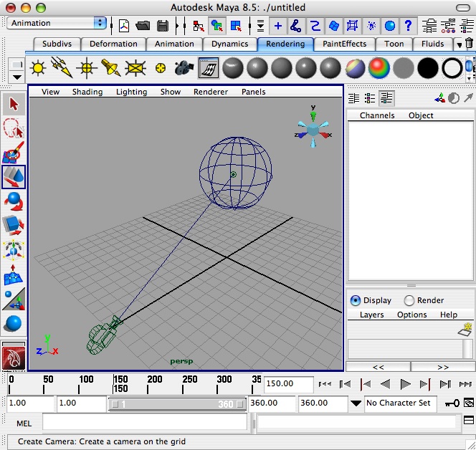
Task: Click the ambient light sun icon
Action: point(38,69)
